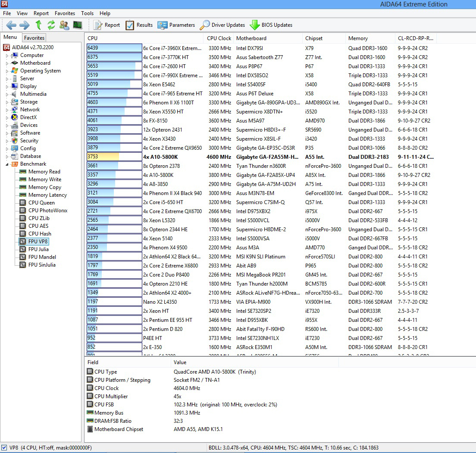The height and width of the screenshot is (453, 476).
Task: Click the monitor graph toolbar icon
Action: (x=78, y=25)
